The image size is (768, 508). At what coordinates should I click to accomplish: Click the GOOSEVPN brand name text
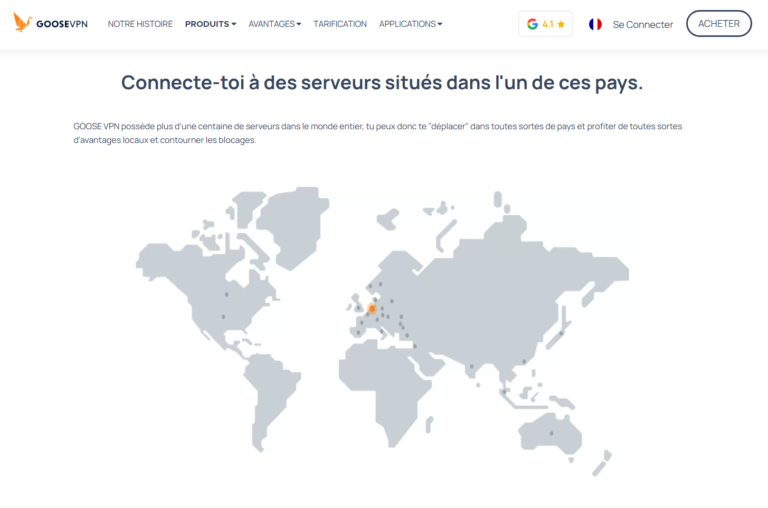62,24
